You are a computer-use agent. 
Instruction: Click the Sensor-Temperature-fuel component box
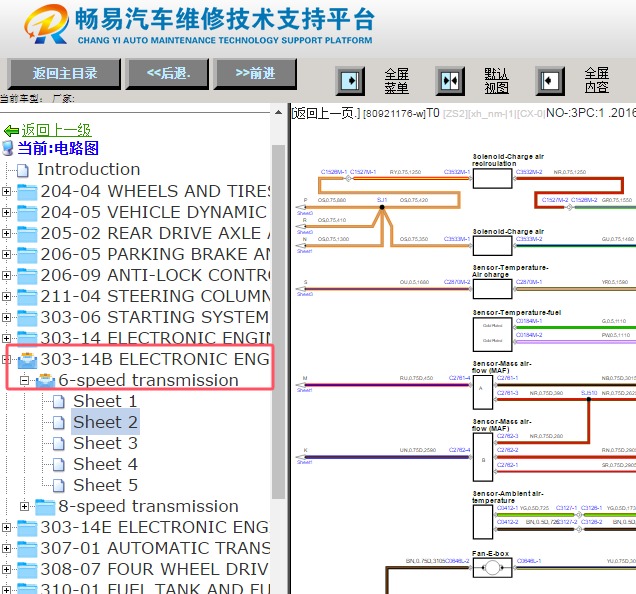pos(492,334)
